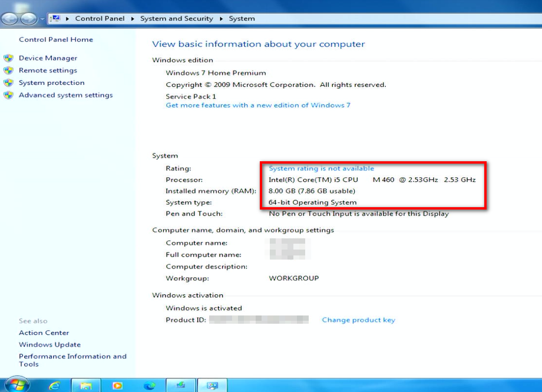Open Advanced system settings link
Screen dimensions: 542x392
[x=65, y=95]
